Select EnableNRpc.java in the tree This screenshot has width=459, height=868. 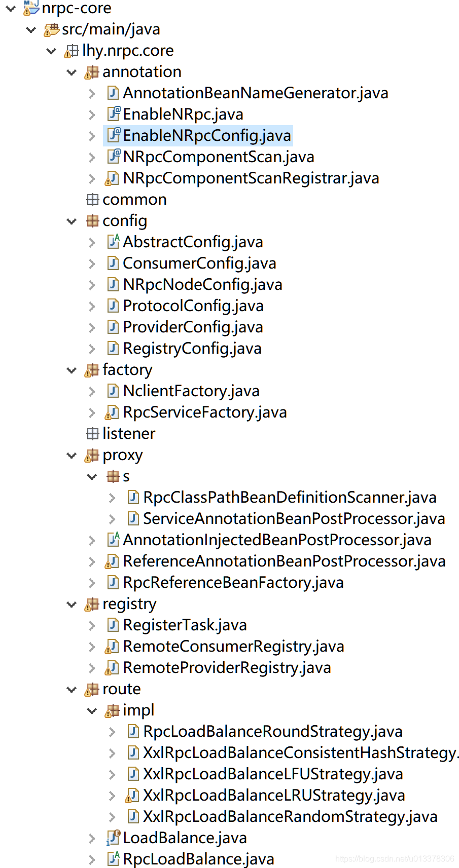183,115
